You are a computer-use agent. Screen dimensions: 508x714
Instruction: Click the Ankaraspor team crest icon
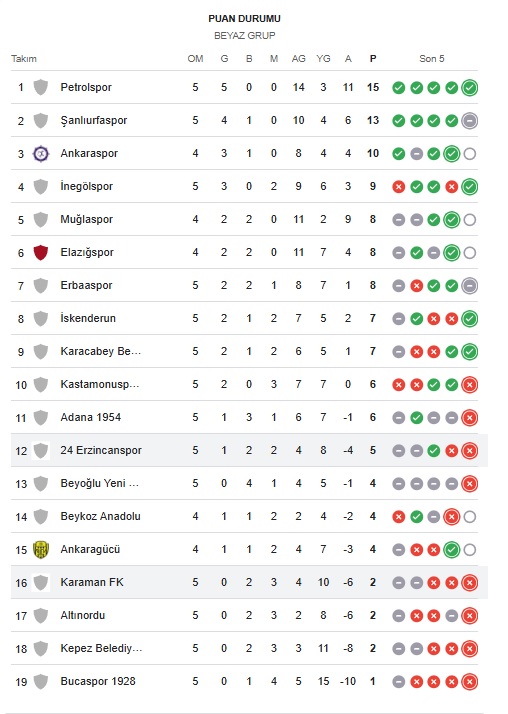point(41,153)
